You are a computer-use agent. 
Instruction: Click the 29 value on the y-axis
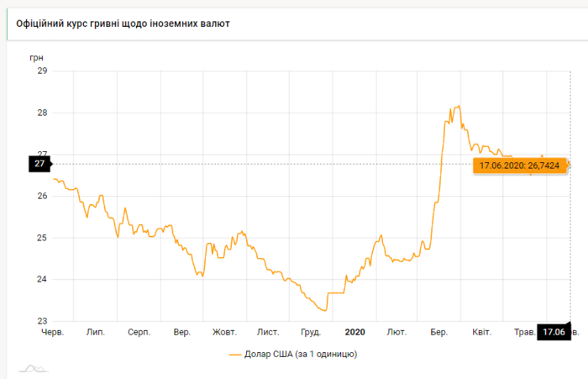pos(42,71)
